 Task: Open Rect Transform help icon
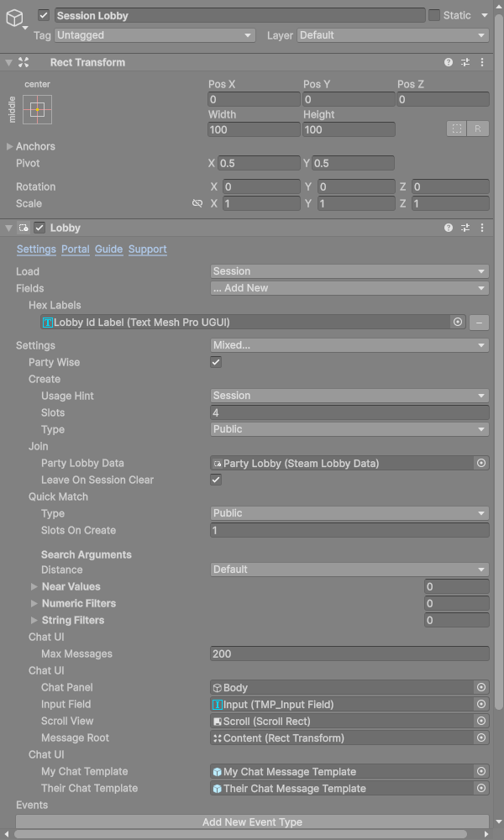click(449, 63)
